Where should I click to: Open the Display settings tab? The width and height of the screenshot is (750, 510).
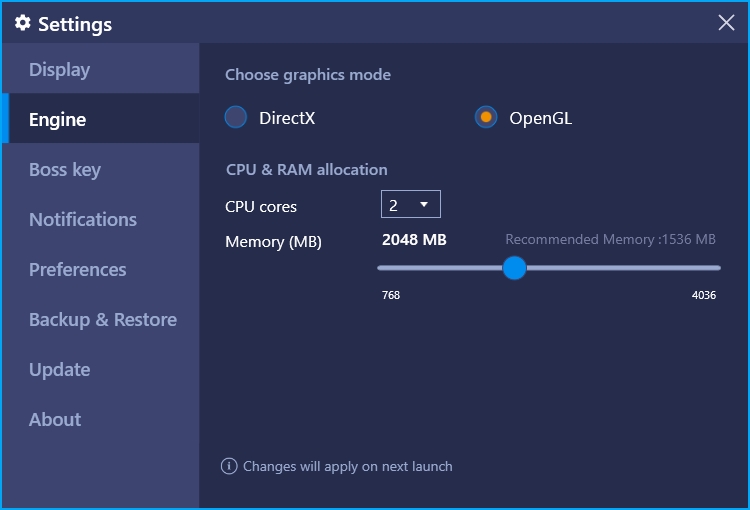(x=101, y=68)
